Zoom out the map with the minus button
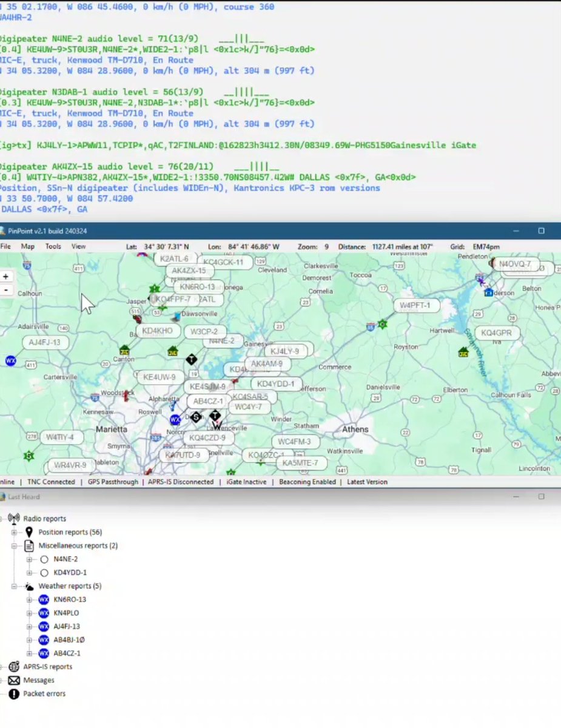561x728 pixels. [6, 290]
